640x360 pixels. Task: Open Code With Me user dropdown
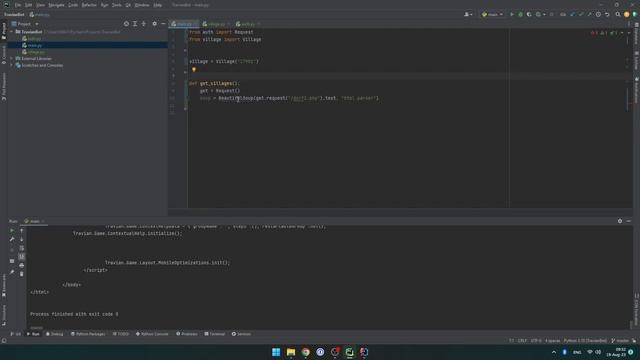(x=468, y=14)
